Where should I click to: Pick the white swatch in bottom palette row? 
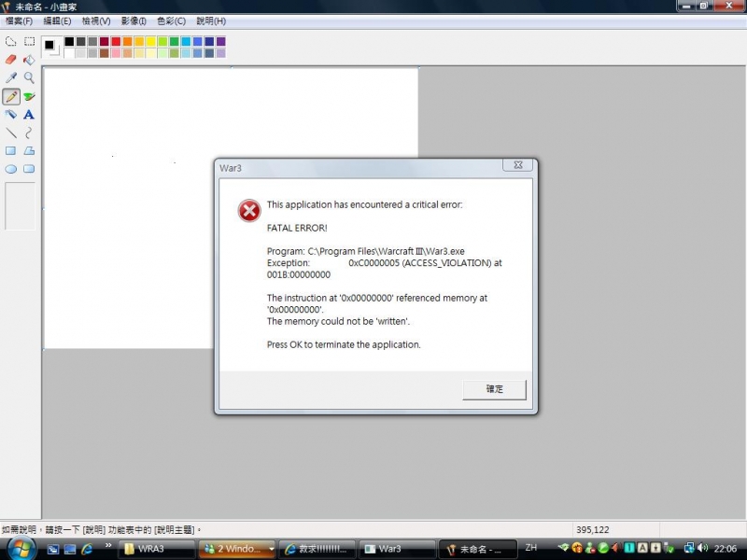pyautogui.click(x=69, y=53)
